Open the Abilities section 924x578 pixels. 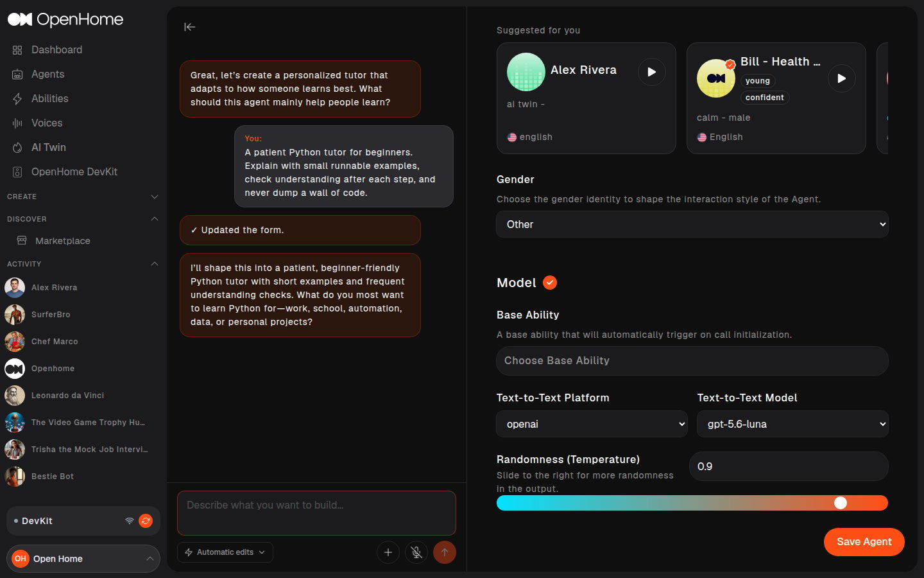click(49, 98)
